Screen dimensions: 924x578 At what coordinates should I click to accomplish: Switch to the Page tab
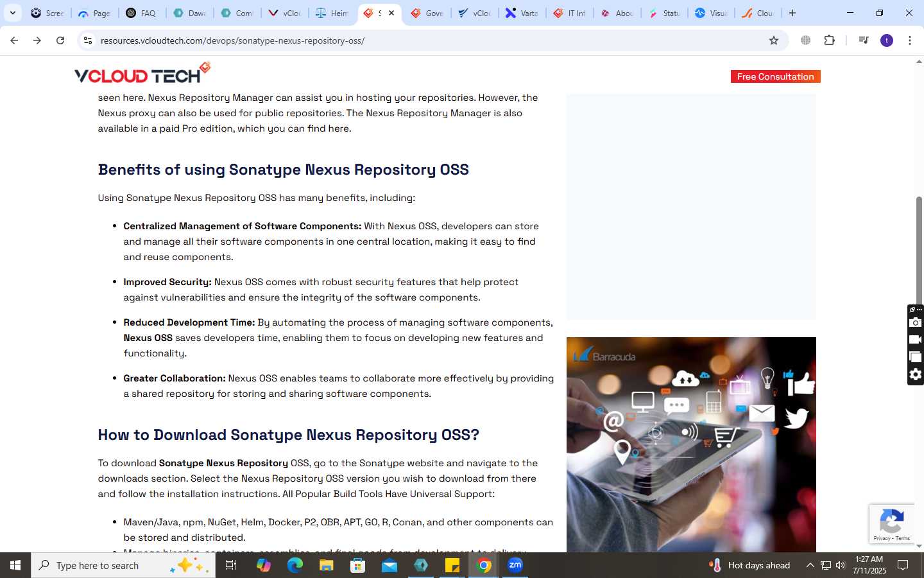(94, 13)
